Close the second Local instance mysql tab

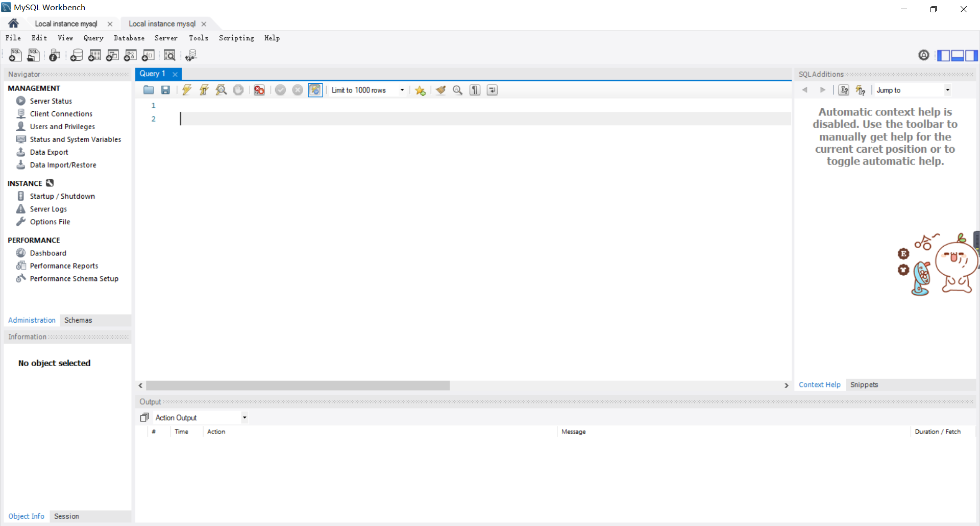(204, 24)
